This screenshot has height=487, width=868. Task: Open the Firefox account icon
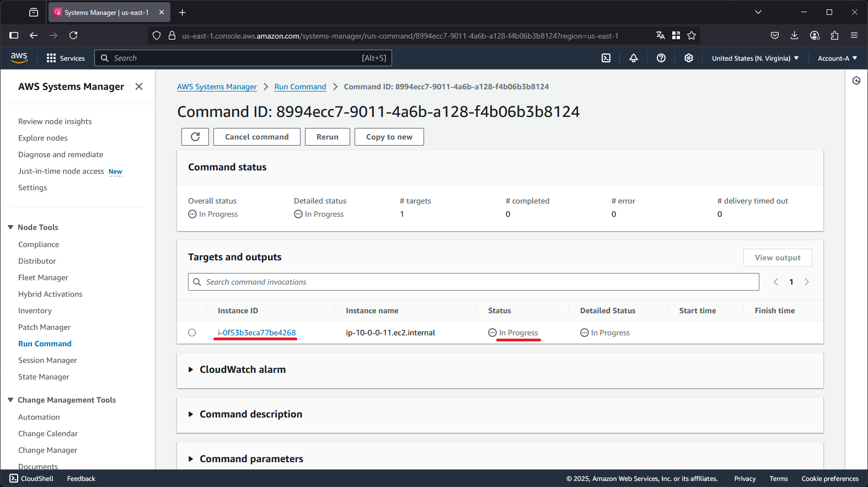(x=815, y=35)
